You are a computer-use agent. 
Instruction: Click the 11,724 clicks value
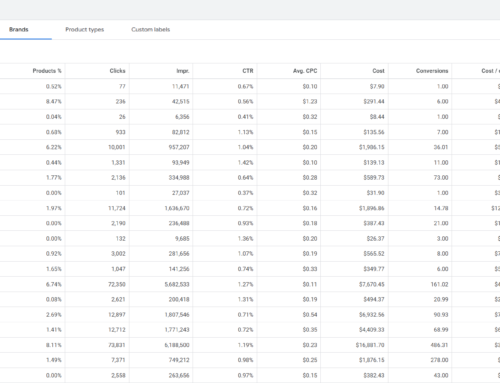[x=117, y=208]
